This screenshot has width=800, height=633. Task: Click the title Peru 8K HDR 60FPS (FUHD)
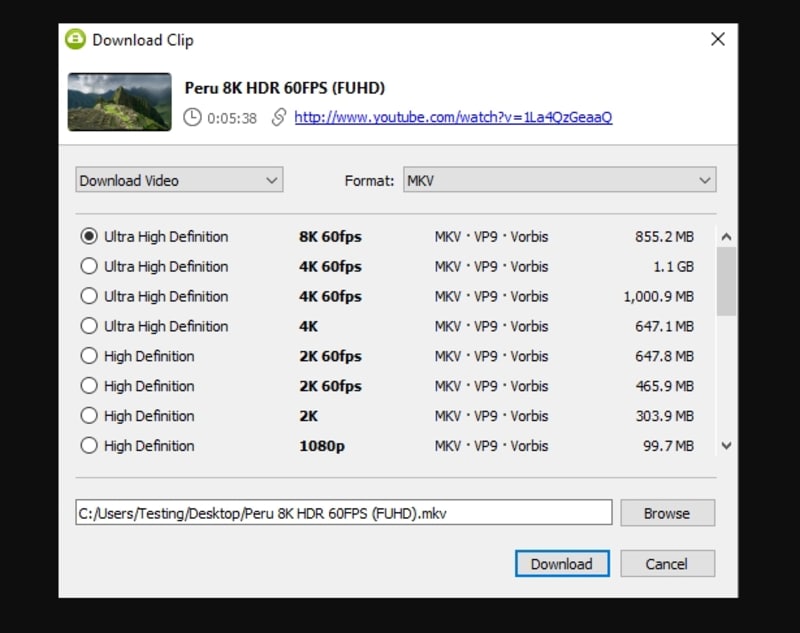pyautogui.click(x=285, y=88)
